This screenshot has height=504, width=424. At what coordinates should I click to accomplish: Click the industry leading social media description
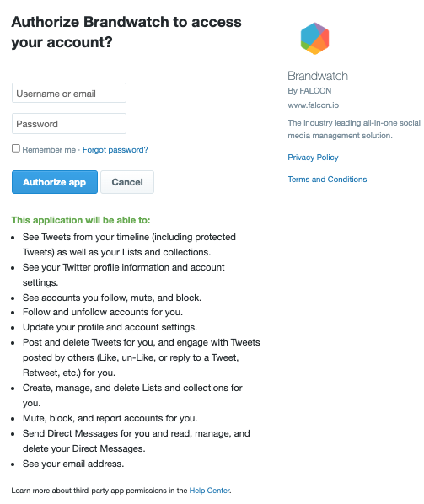[354, 129]
